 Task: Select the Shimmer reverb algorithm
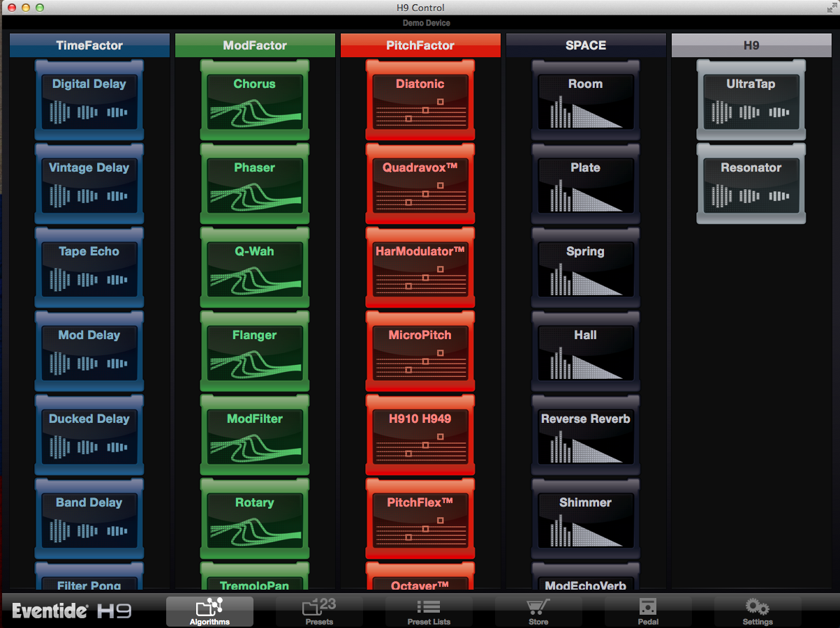(x=585, y=518)
